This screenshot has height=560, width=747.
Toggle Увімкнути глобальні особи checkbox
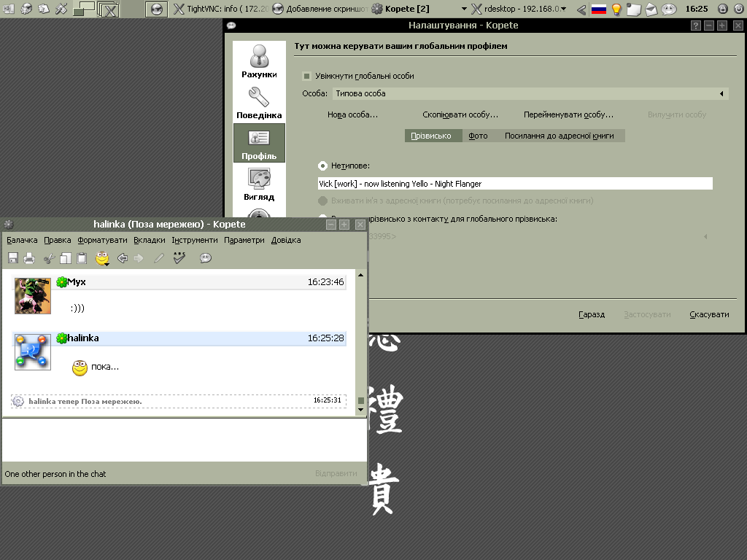(x=307, y=76)
